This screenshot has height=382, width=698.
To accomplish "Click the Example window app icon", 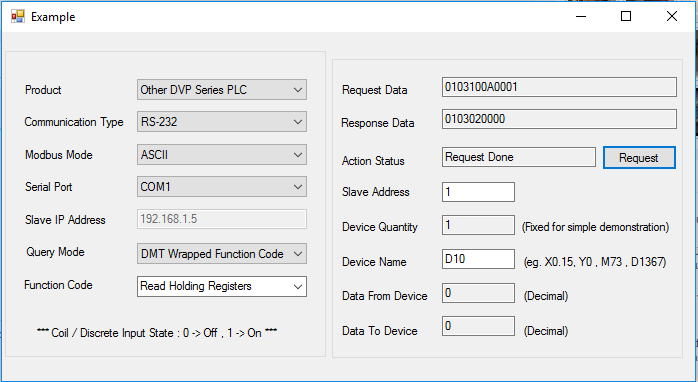I will 18,17.
